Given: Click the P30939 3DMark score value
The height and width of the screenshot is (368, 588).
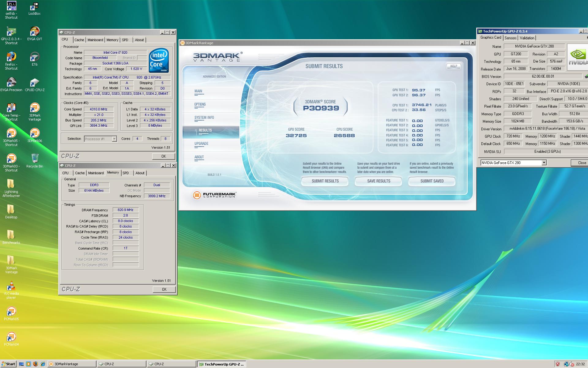Looking at the screenshot, I should 321,108.
